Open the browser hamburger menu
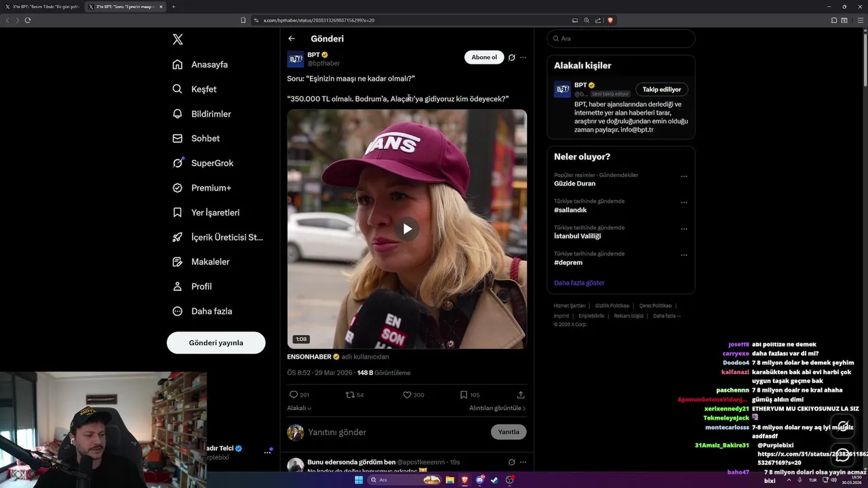Image resolution: width=868 pixels, height=488 pixels. point(859,20)
